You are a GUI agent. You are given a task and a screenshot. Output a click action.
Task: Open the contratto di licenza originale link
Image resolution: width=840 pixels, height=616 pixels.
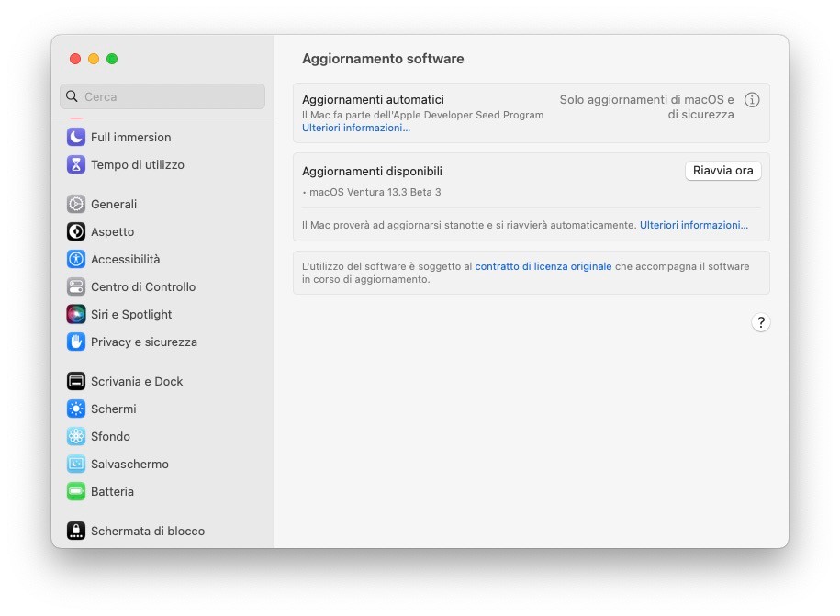pyautogui.click(x=543, y=266)
